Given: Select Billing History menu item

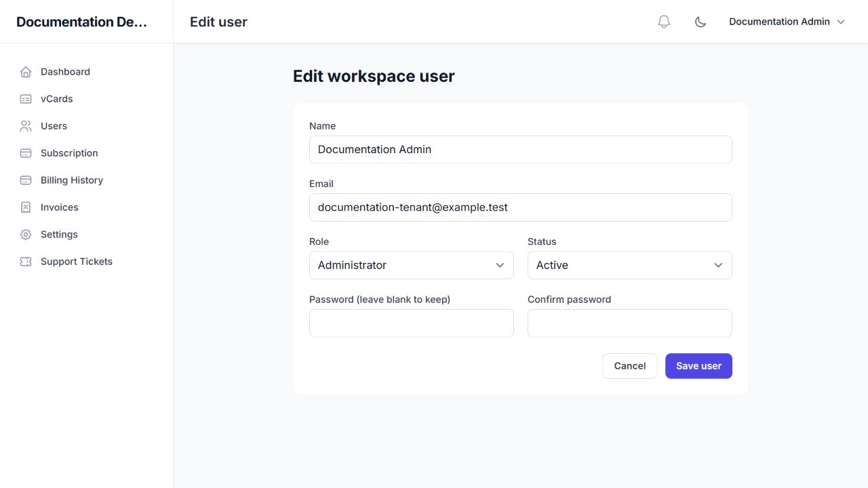Looking at the screenshot, I should 87,180.
